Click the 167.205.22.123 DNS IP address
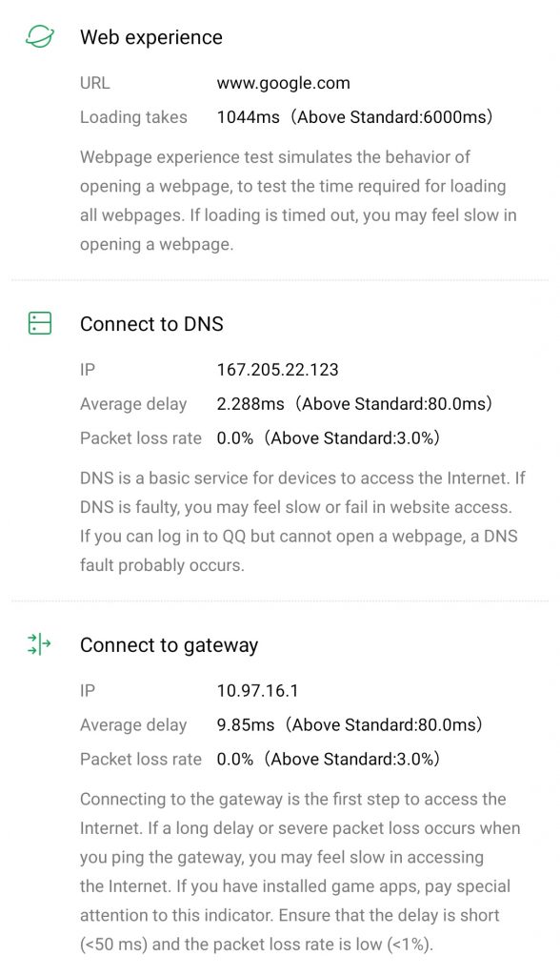The image size is (560, 976). click(277, 370)
